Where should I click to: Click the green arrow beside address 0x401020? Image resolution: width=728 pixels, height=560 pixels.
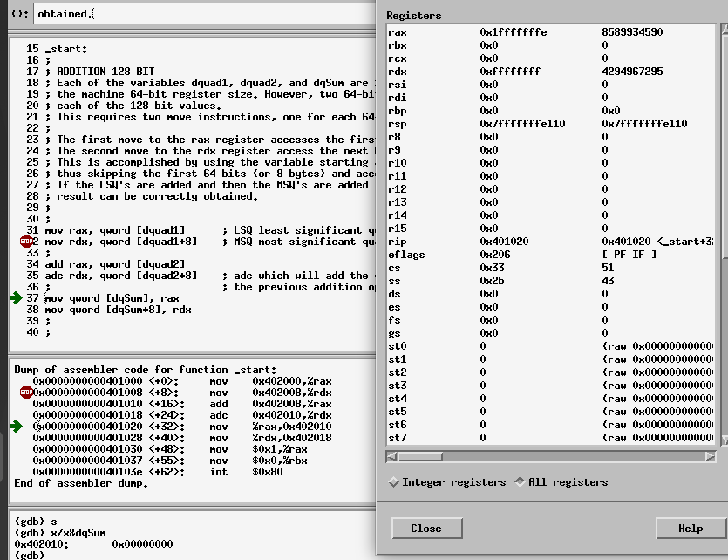point(17,427)
